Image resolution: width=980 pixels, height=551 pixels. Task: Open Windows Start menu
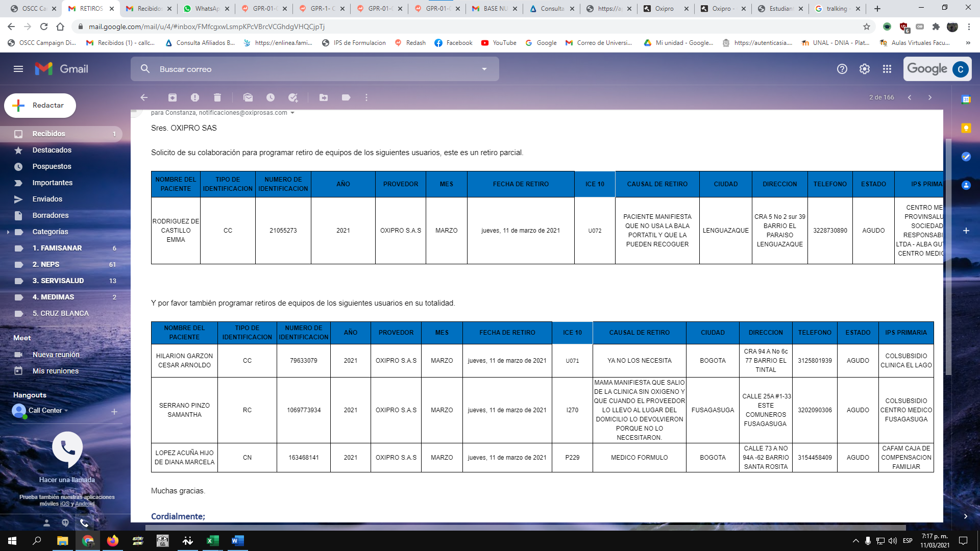[x=12, y=541]
